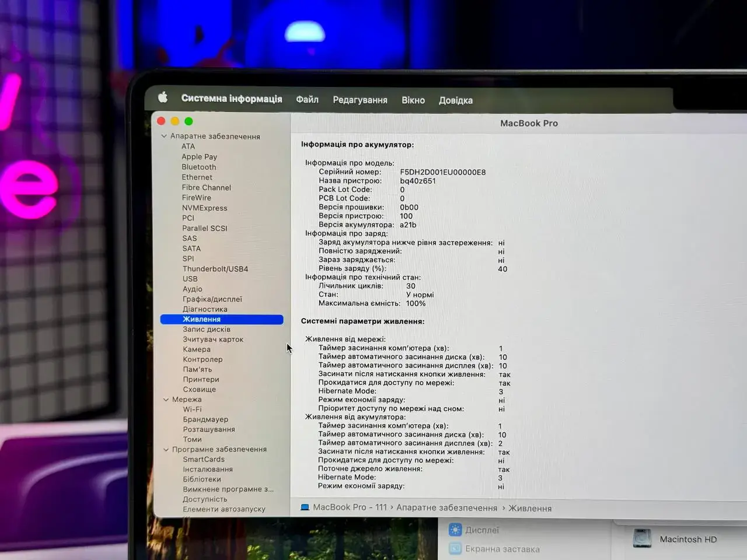Select FireWire in the sidebar

click(196, 198)
